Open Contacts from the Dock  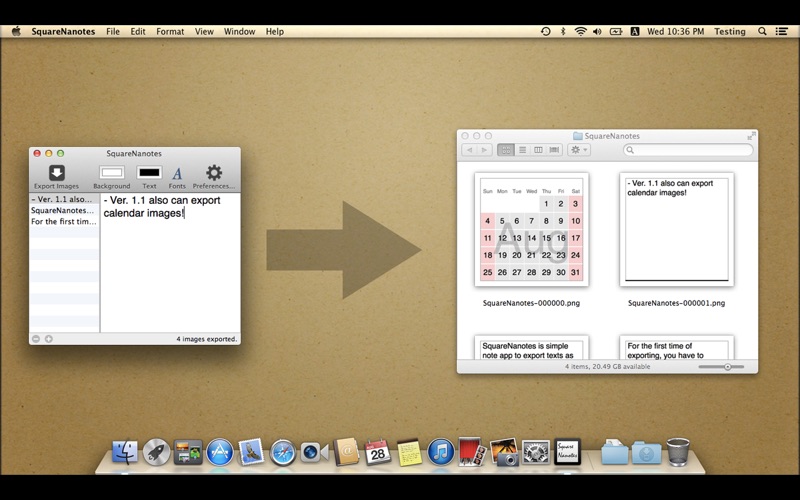click(x=346, y=452)
